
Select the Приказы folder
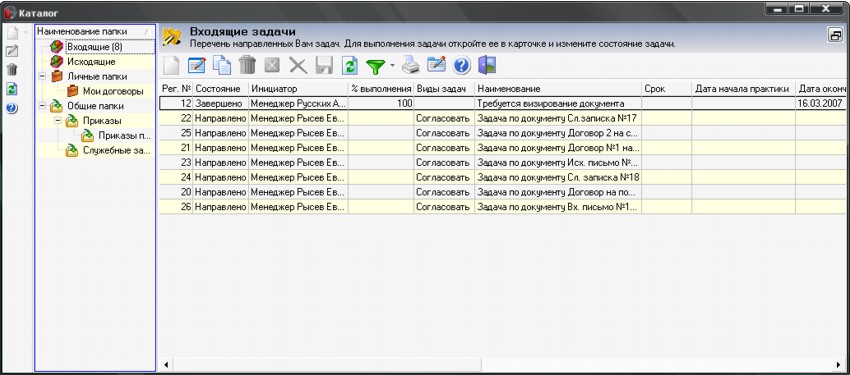coord(102,121)
